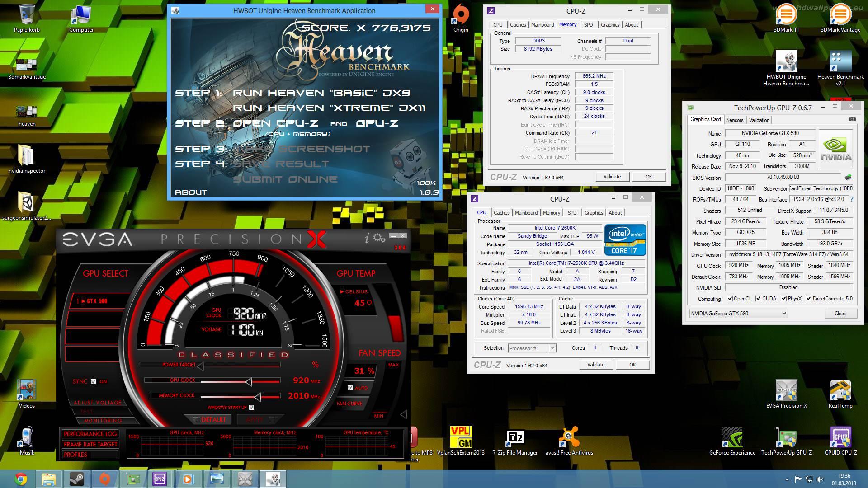Click ABOUT in the Heaven benchmark window
This screenshot has height=488, width=868.
point(191,192)
